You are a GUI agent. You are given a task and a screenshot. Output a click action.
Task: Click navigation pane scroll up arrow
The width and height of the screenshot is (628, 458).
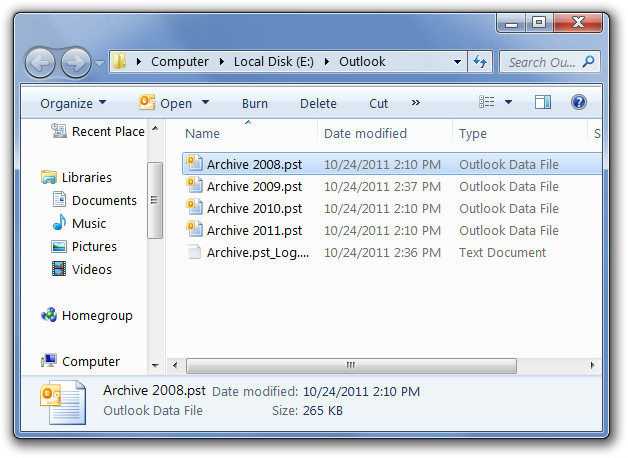pyautogui.click(x=155, y=129)
